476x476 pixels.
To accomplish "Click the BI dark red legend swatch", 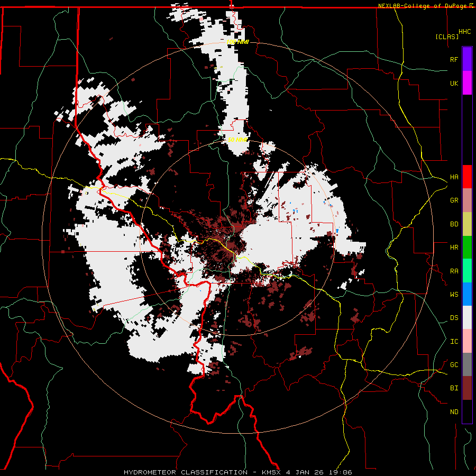I will tap(467, 388).
